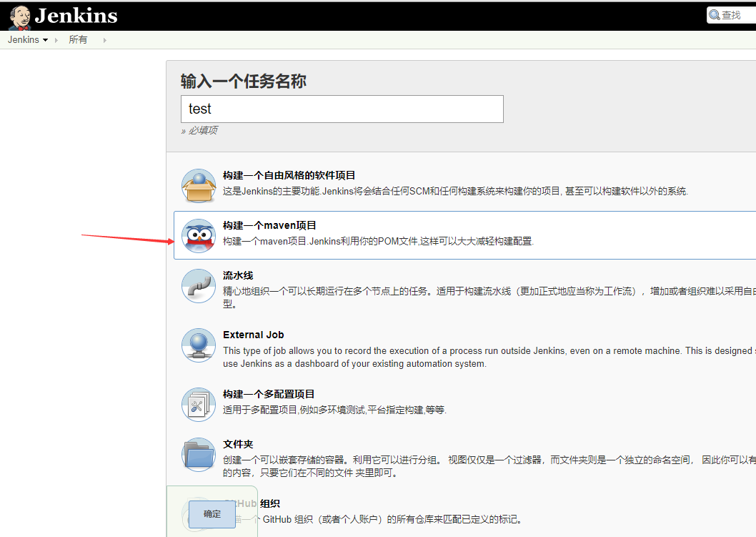Select the multi-configuration project tools icon
Viewport: 756px width, 537px height.
199,405
